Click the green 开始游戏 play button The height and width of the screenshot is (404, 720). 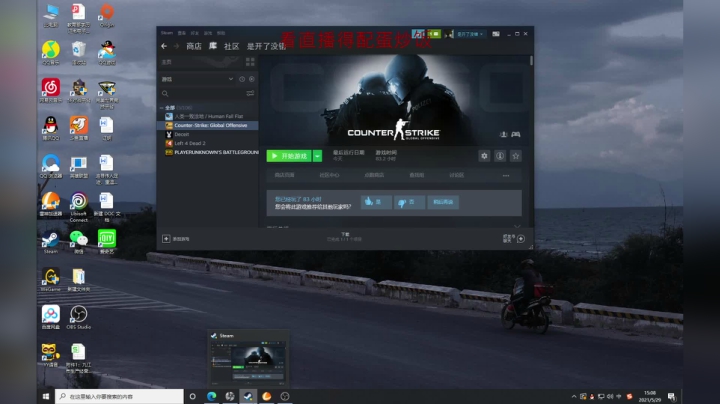coord(289,156)
